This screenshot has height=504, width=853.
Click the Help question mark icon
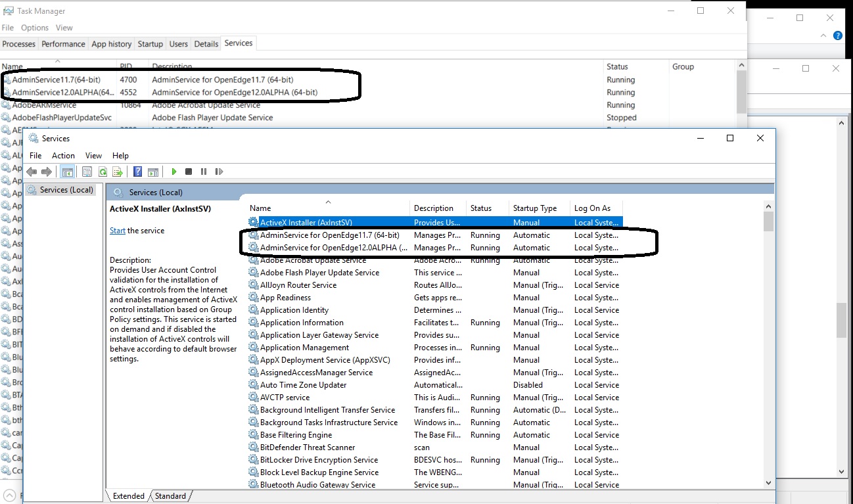[137, 172]
